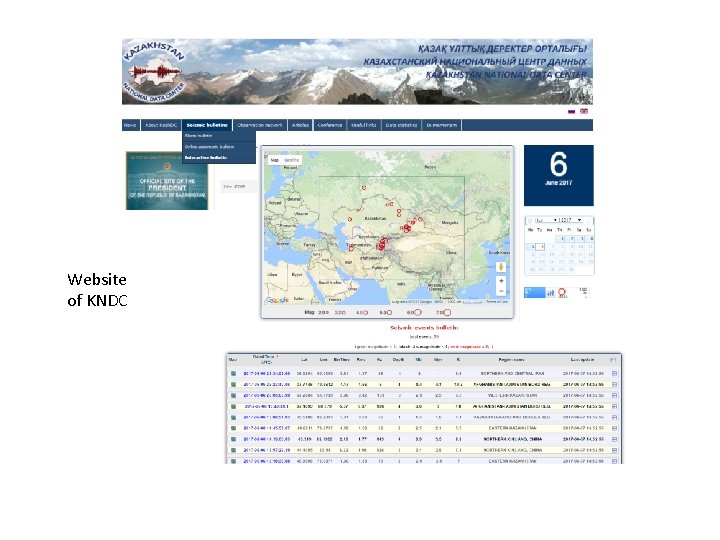Open date link of Northern and Central Iran event
Image resolution: width=720 pixels, height=540 pixels.
[x=266, y=374]
